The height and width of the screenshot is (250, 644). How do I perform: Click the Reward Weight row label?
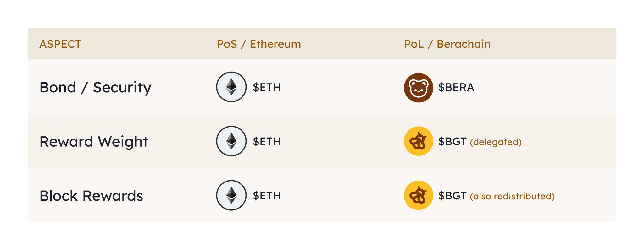coord(94,142)
